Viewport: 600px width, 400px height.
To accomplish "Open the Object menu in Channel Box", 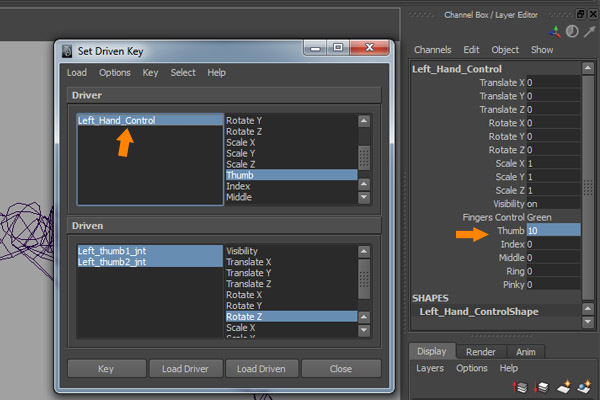I will point(505,50).
